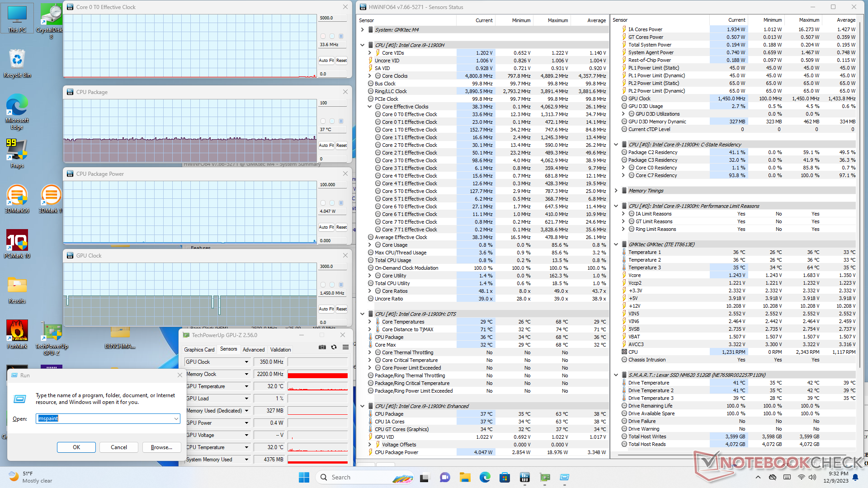This screenshot has width=868, height=488.
Task: Open the GPU Load sensor dropdown
Action: (x=246, y=399)
